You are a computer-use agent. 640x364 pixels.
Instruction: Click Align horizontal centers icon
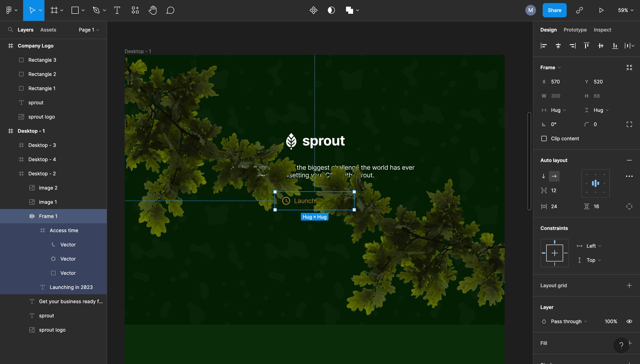[x=558, y=46]
